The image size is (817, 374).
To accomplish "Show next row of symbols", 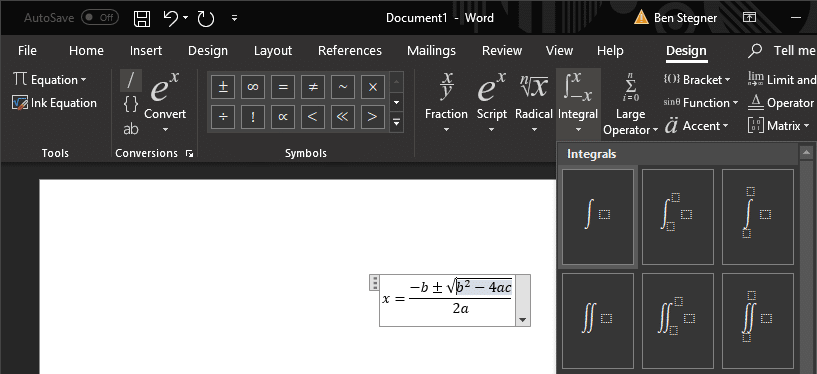I will coord(396,102).
